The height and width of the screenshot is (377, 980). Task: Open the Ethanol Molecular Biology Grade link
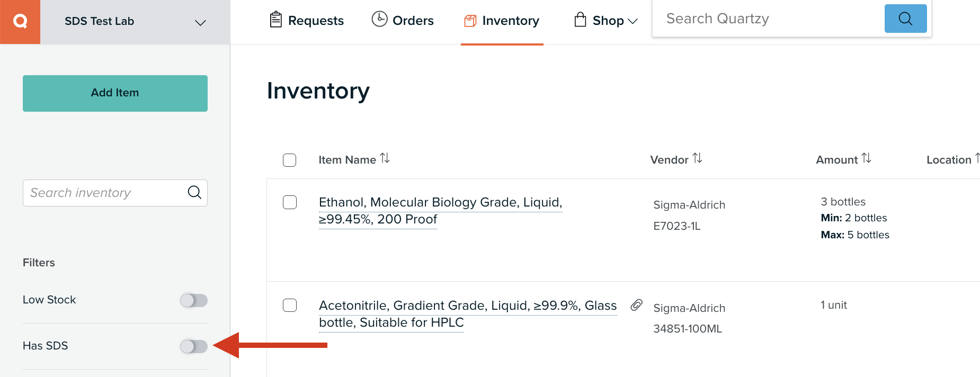(x=440, y=211)
